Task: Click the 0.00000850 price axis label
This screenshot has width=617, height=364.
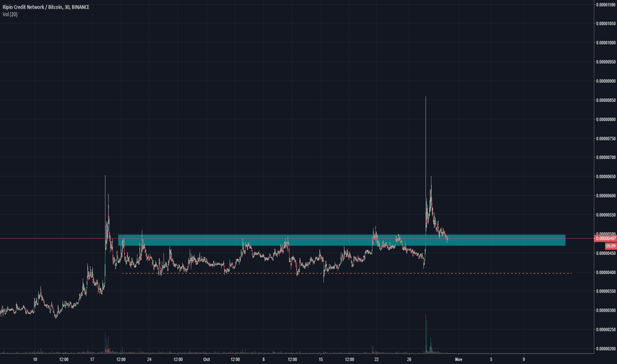Action: pos(606,101)
